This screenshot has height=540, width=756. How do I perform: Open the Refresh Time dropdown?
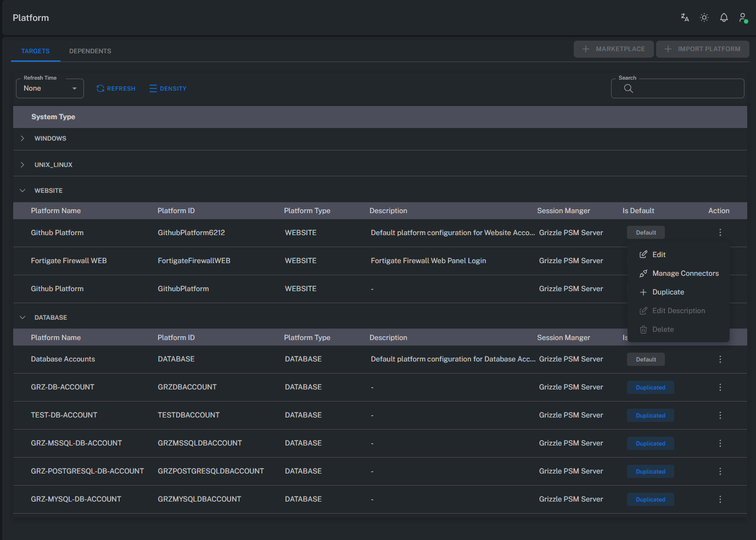tap(49, 88)
